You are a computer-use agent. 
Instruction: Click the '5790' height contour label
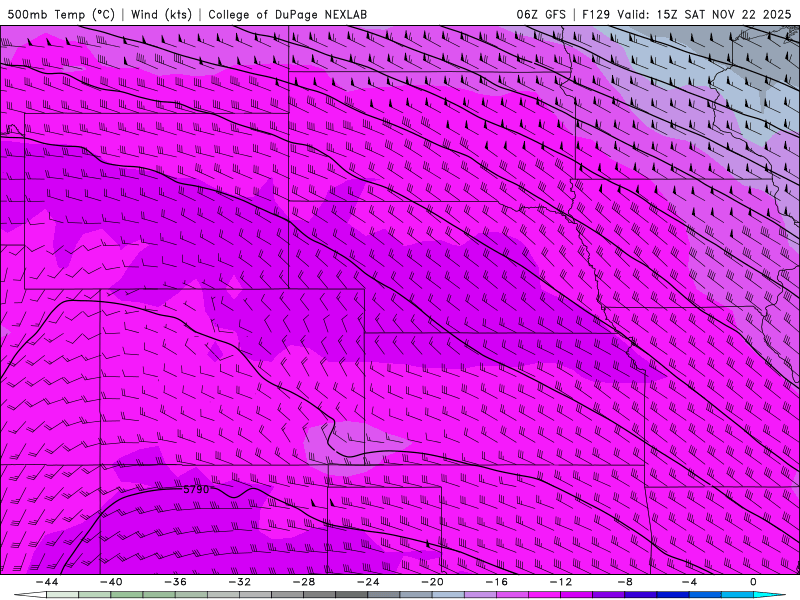(x=196, y=489)
